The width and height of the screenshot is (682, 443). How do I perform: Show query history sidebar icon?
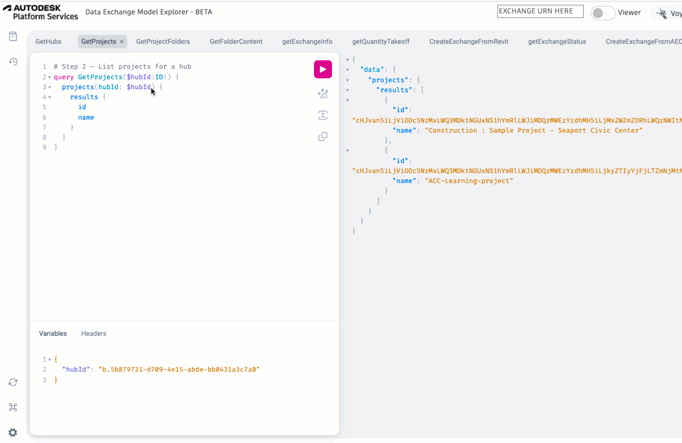pyautogui.click(x=13, y=62)
